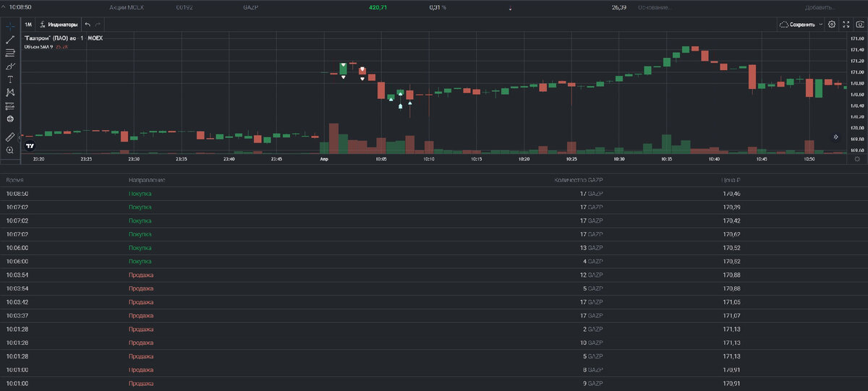Open the Индикаторы indicators menu
Viewport: 868px width, 391px height.
click(59, 24)
